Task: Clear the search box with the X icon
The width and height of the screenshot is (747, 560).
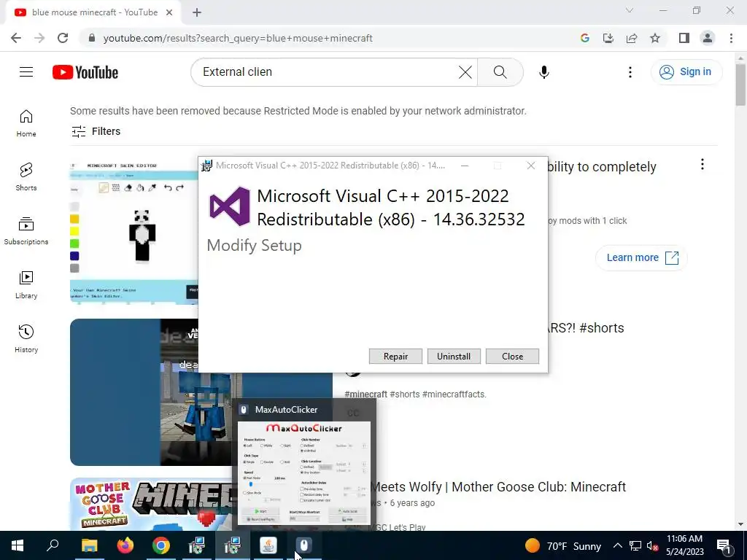Action: pyautogui.click(x=465, y=72)
